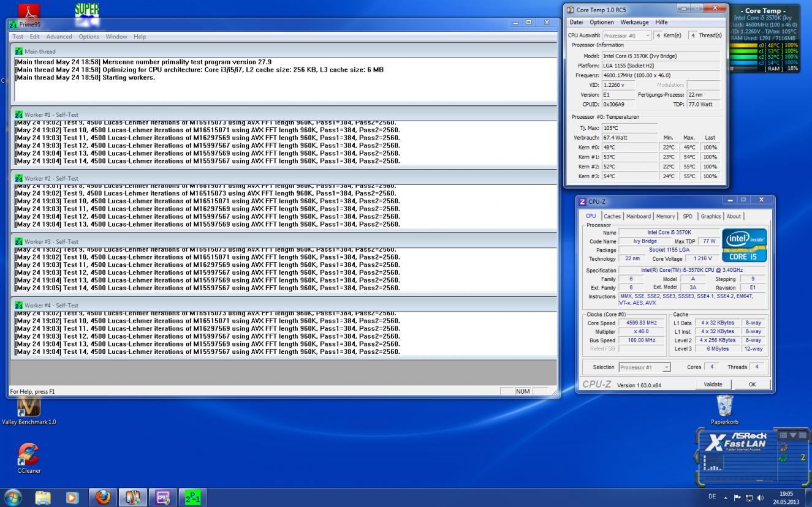Open the volume speaker tray icon
Viewport: 812px width, 507px height.
tap(760, 497)
